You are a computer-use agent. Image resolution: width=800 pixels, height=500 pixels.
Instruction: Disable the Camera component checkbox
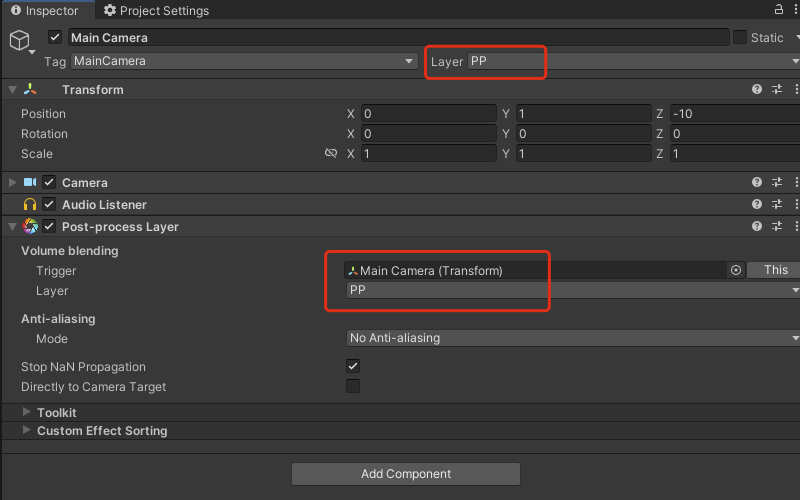pyautogui.click(x=49, y=182)
